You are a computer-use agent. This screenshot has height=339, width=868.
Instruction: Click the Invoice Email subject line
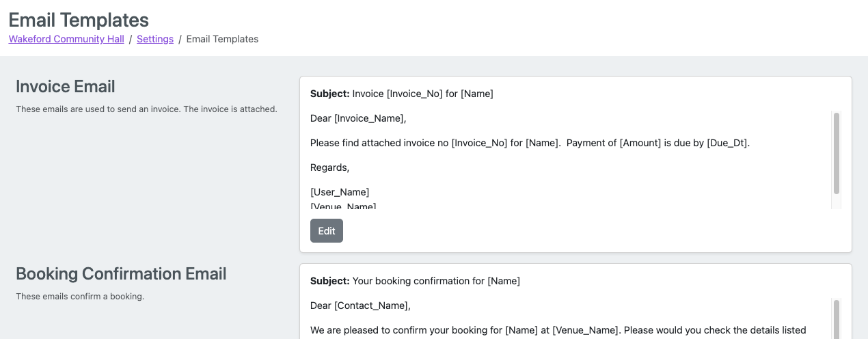[401, 94]
